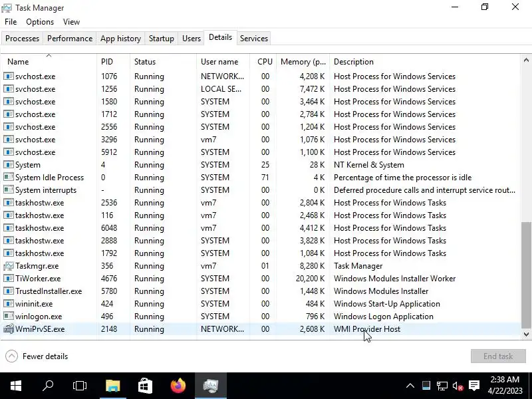Click 'Windows Logon Application' description

coord(384,317)
